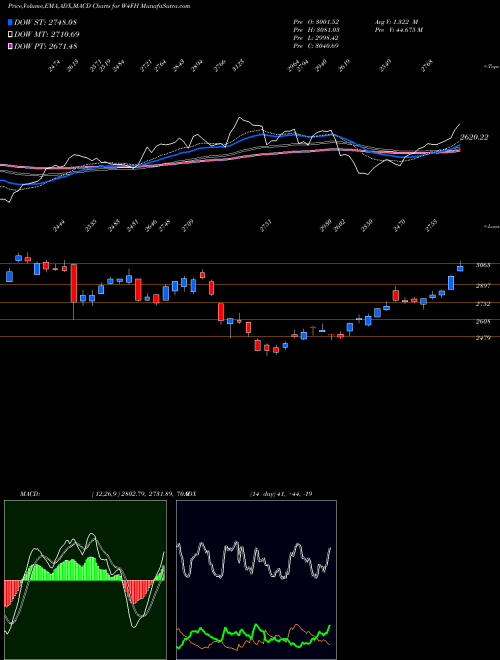This screenshot has width=500, height=660.
Task: Click the 'Avg V' average volume value
Action: point(396,21)
